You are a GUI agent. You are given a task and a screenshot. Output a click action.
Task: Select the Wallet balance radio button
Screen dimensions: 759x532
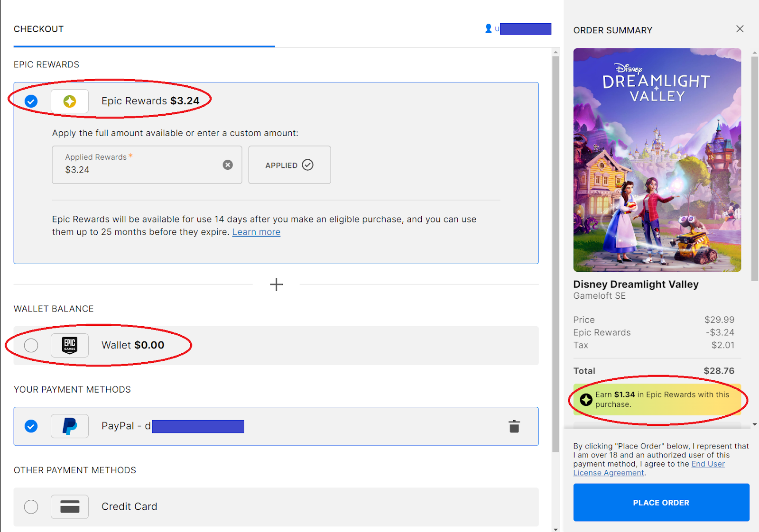[x=31, y=345]
